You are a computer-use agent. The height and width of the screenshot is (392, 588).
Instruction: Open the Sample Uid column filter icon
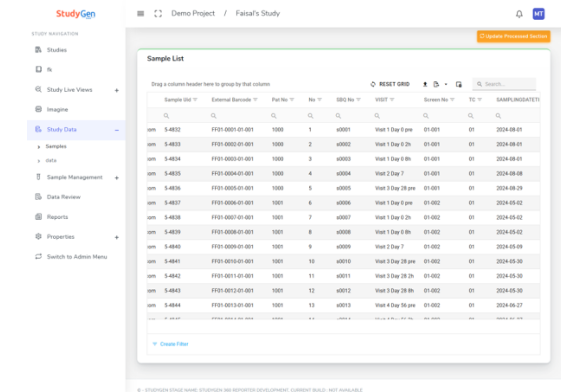[195, 100]
